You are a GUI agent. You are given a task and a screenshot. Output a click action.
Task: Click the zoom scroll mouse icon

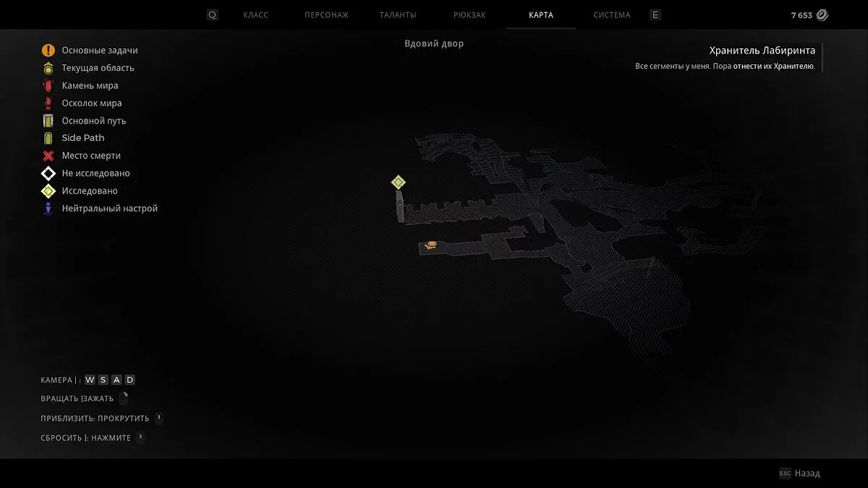coord(159,418)
